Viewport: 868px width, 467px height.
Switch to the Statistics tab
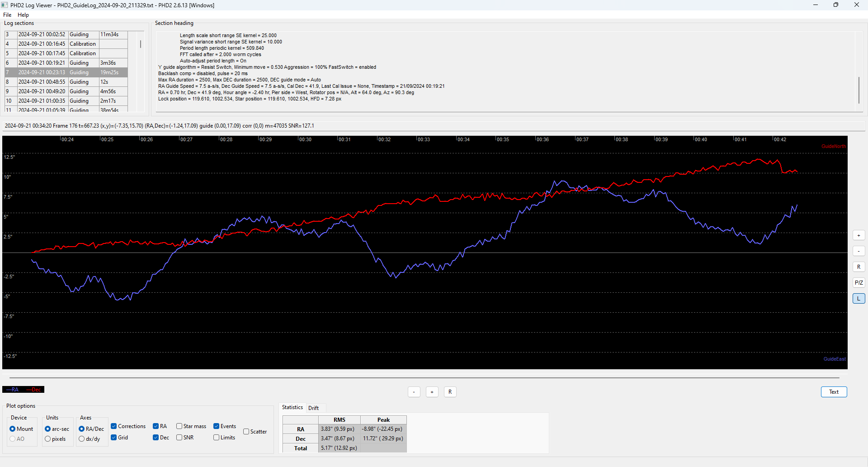tap(292, 407)
